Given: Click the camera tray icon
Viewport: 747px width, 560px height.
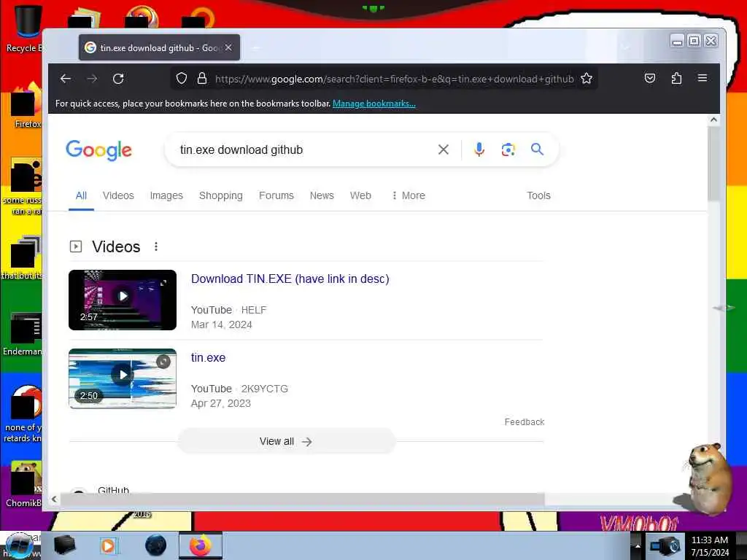Looking at the screenshot, I should click(665, 545).
